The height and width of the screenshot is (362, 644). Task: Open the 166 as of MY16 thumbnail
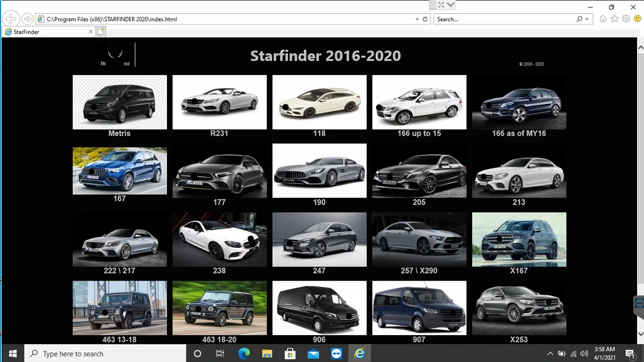[x=519, y=102]
